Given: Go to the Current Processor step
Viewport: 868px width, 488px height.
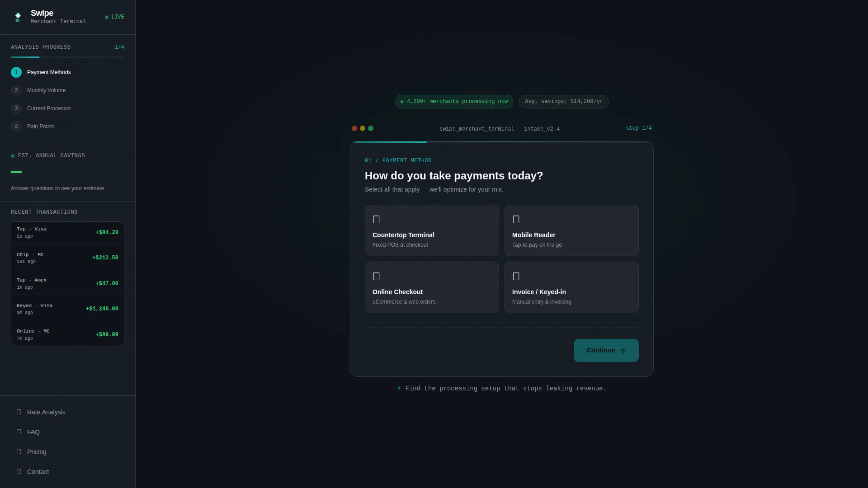Looking at the screenshot, I should [67, 108].
